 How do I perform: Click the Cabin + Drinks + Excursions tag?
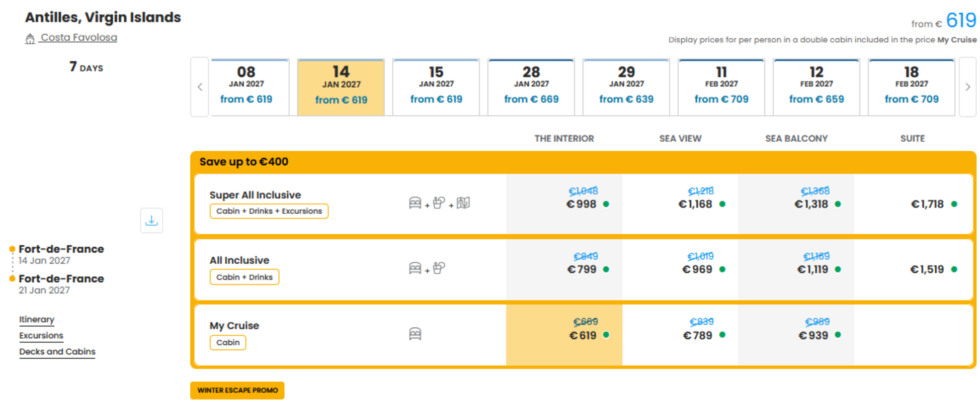tap(269, 211)
